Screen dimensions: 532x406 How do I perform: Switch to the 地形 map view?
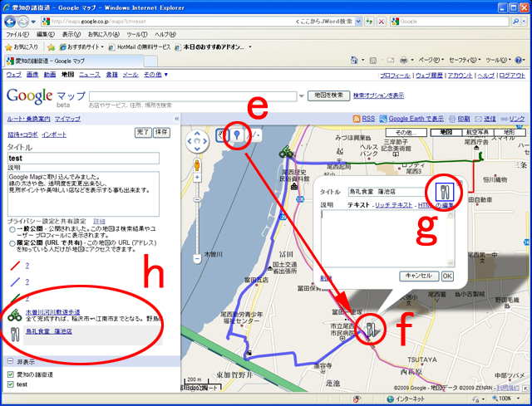click(x=510, y=132)
